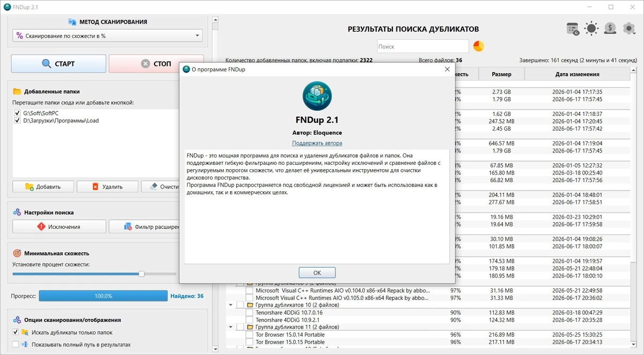Collapse Группа дубликатов 11 with its arrow
Image resolution: width=644 pixels, height=355 pixels.
231,327
